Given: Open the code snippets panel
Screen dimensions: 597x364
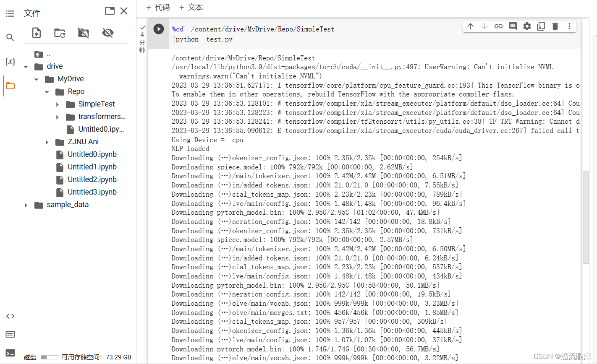Looking at the screenshot, I should click(x=10, y=316).
